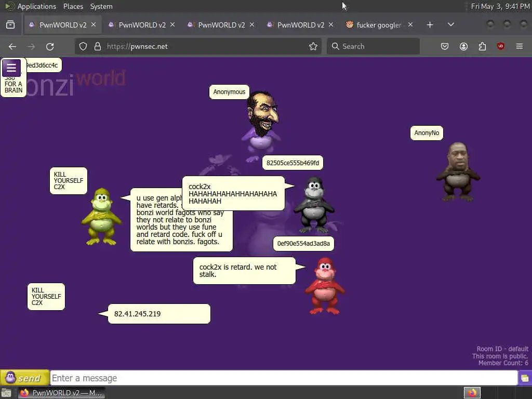The image size is (532, 399).
Task: Focus the Enter a message field
Action: [284, 378]
